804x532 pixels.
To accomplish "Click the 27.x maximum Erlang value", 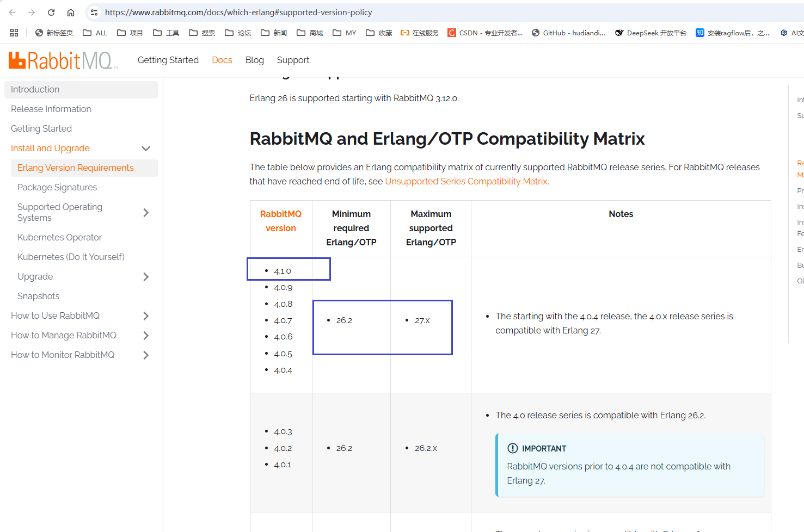I will [422, 320].
